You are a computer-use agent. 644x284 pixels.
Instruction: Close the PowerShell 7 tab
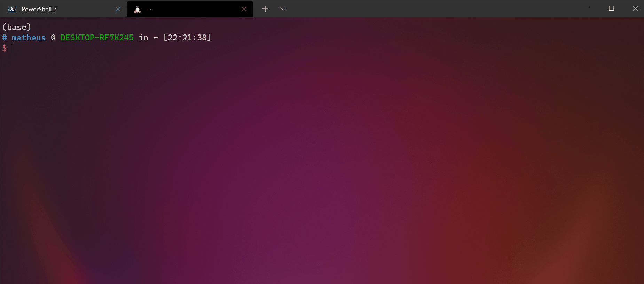coord(118,9)
